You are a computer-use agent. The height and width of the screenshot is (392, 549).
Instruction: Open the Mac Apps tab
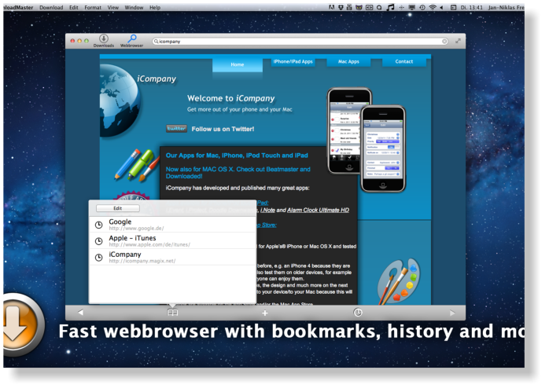(x=348, y=61)
